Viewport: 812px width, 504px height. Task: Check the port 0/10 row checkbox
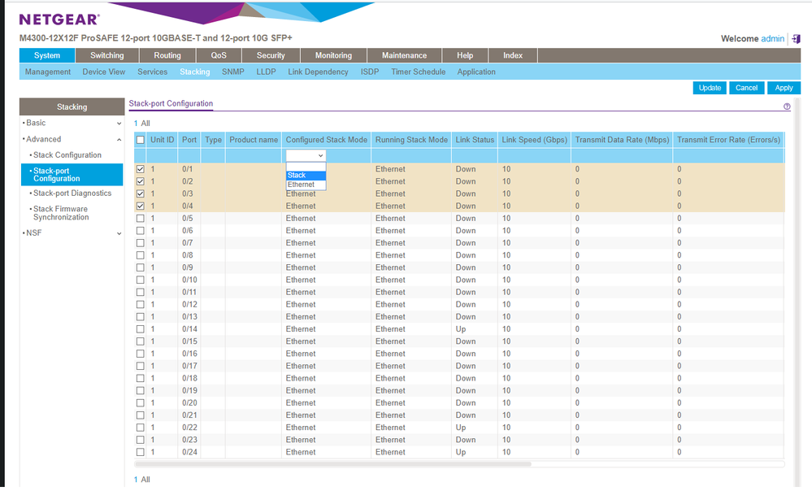(141, 280)
